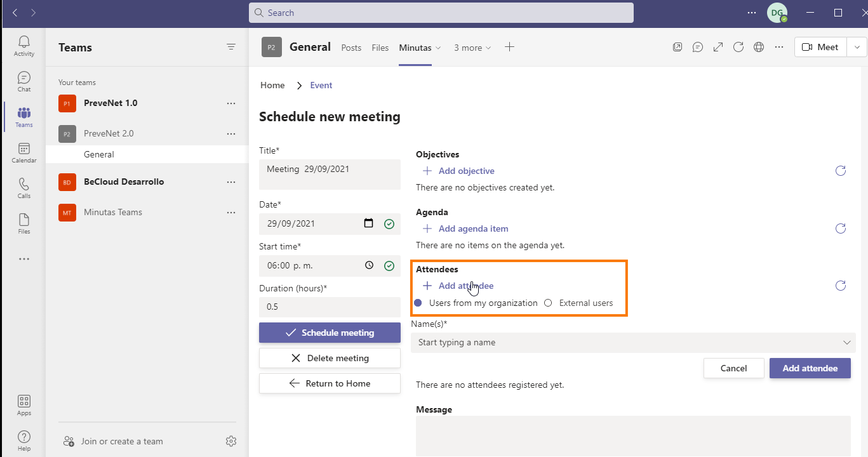Open Help in the left rail
The width and height of the screenshot is (868, 457).
(24, 441)
